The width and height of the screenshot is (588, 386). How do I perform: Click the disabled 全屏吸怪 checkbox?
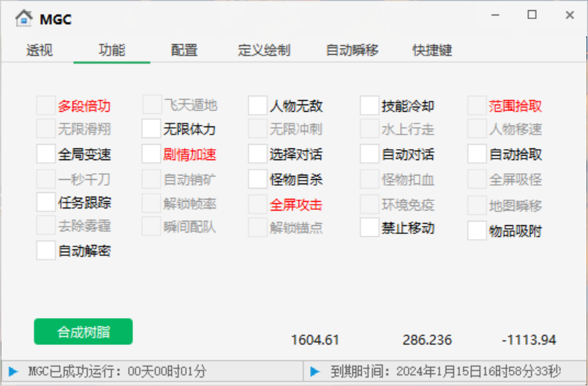point(477,179)
